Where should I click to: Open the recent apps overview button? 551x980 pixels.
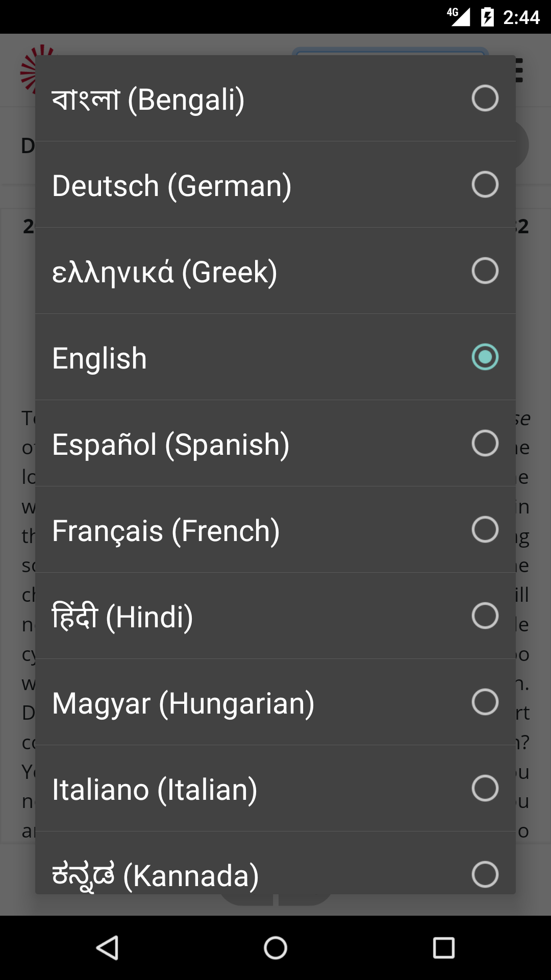tap(443, 948)
